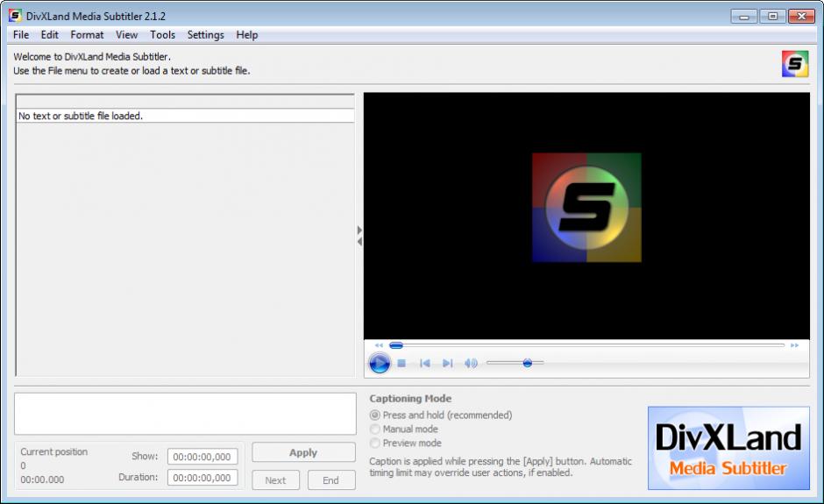Open the Tools menu

(162, 35)
